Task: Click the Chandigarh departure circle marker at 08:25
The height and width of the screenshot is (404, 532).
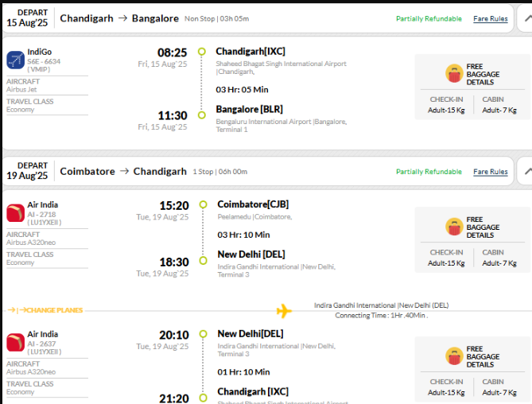Action: [x=201, y=52]
